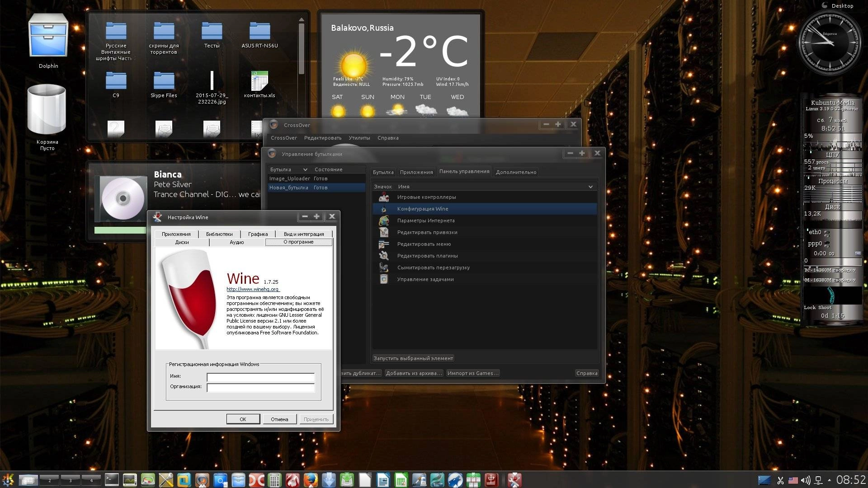The width and height of the screenshot is (868, 488).
Task: Click the Редактировать плагины icon
Action: tap(384, 256)
